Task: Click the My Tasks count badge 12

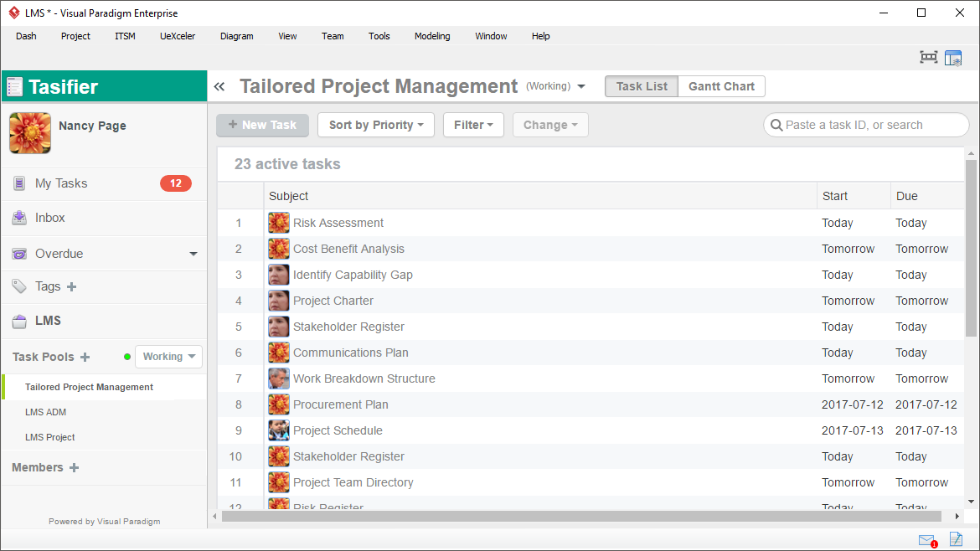Action: (x=176, y=183)
